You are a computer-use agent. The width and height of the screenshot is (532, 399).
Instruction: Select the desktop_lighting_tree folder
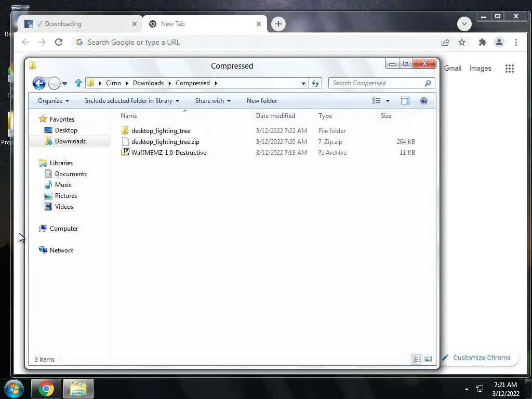click(x=161, y=130)
